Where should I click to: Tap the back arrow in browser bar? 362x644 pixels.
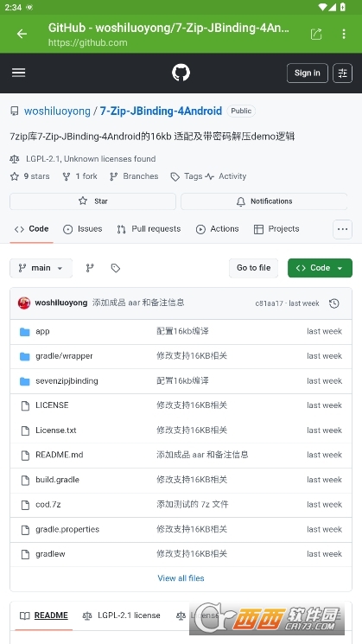click(22, 34)
